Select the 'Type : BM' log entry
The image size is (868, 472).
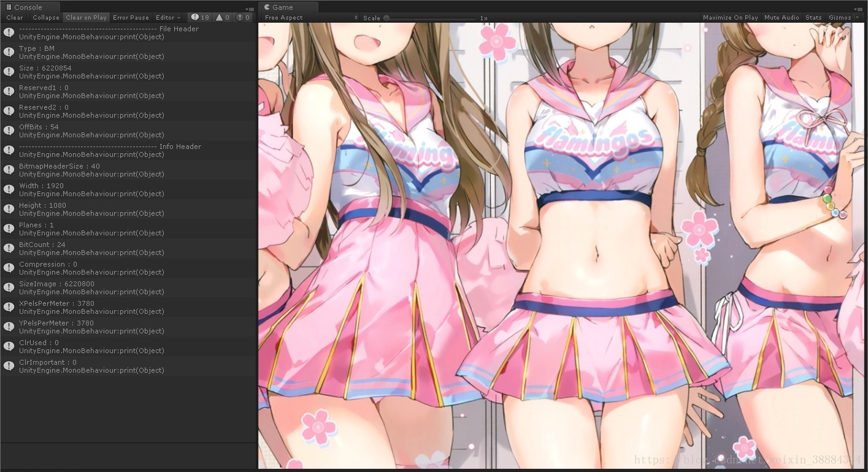128,52
